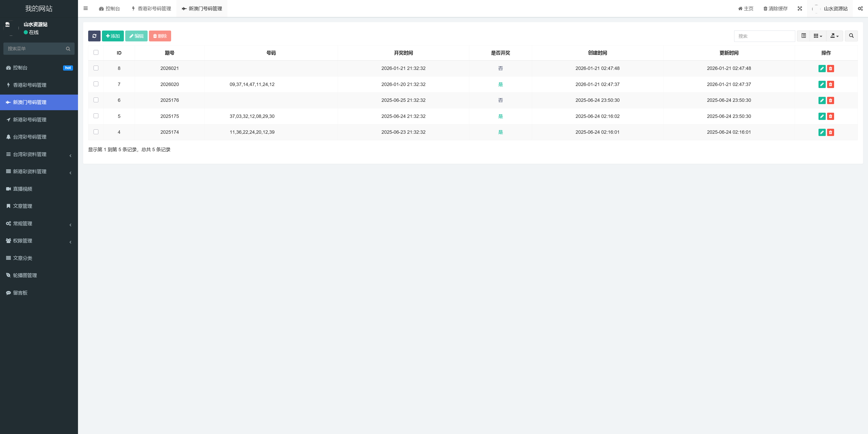Toggle the table card view icon

804,36
